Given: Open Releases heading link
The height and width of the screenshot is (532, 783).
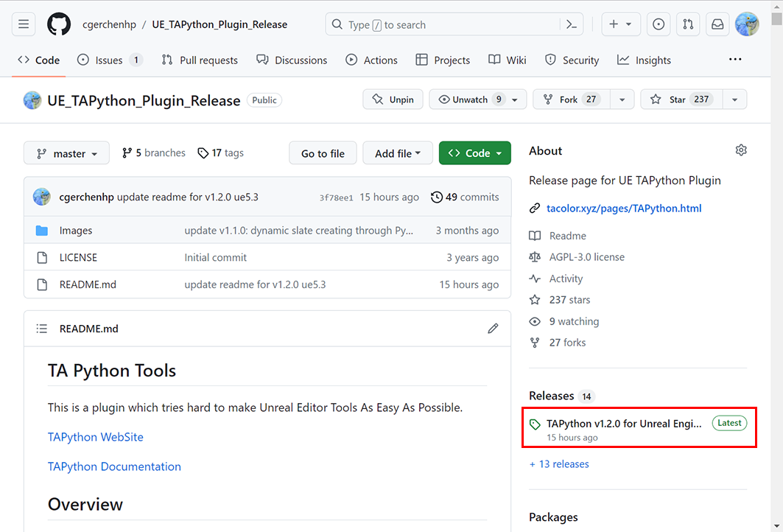Looking at the screenshot, I should pos(551,396).
